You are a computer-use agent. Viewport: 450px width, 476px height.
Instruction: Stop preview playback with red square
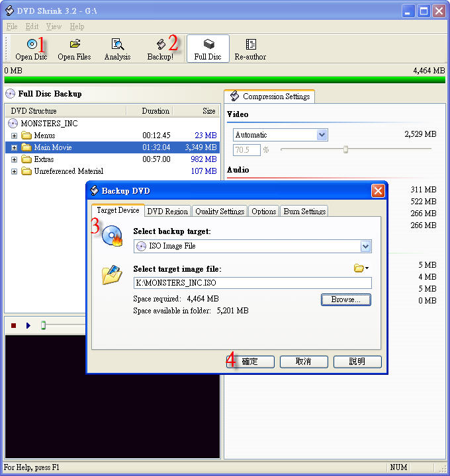click(x=13, y=325)
